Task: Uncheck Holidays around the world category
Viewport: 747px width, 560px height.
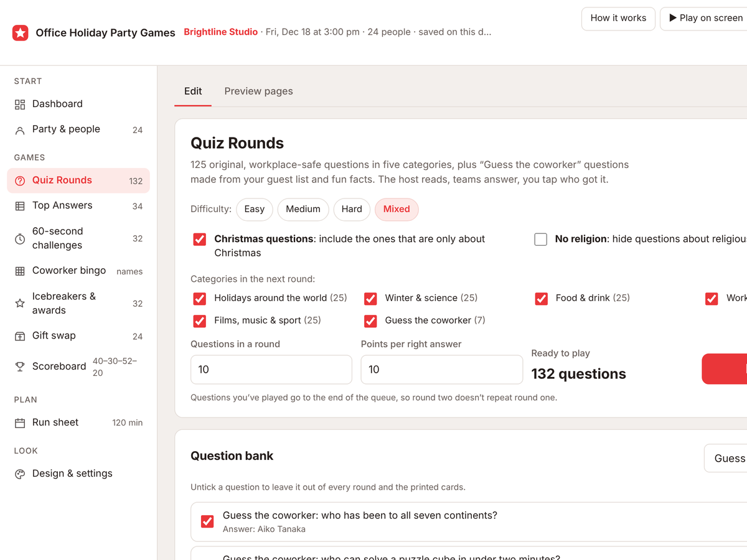Action: point(199,298)
